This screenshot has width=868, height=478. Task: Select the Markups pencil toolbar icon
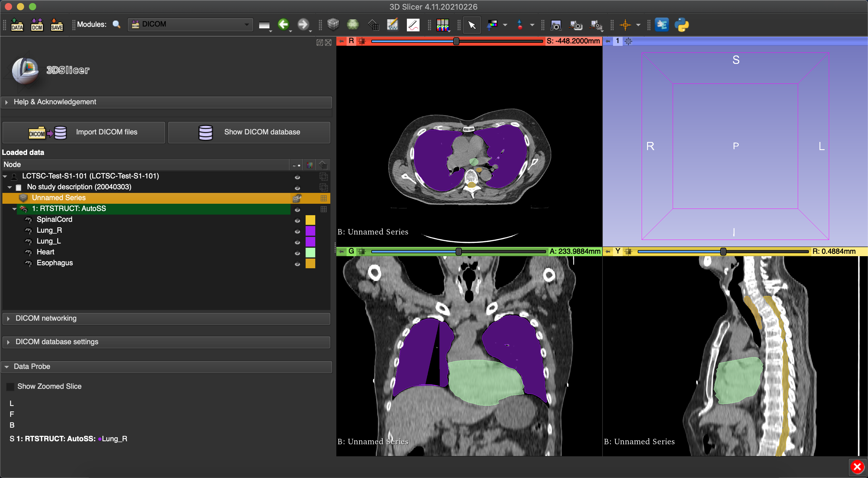tap(413, 25)
